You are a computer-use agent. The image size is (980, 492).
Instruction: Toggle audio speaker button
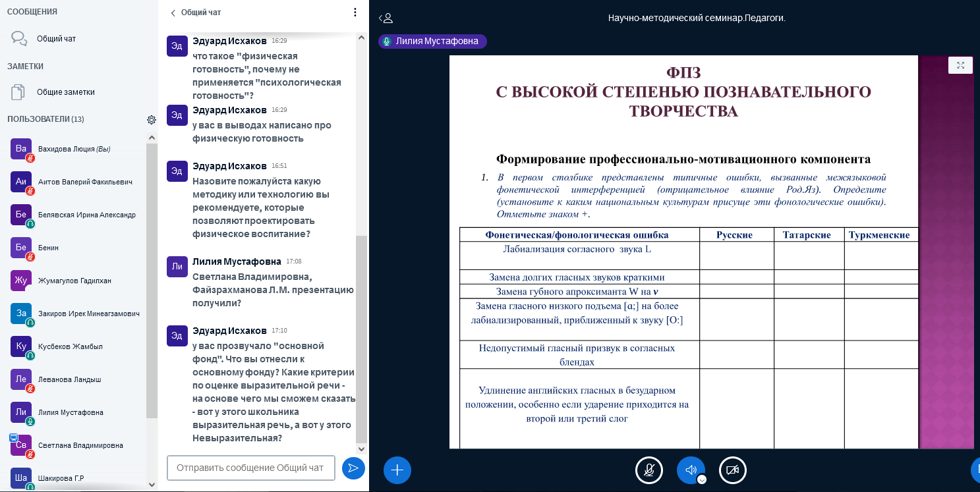tap(690, 470)
